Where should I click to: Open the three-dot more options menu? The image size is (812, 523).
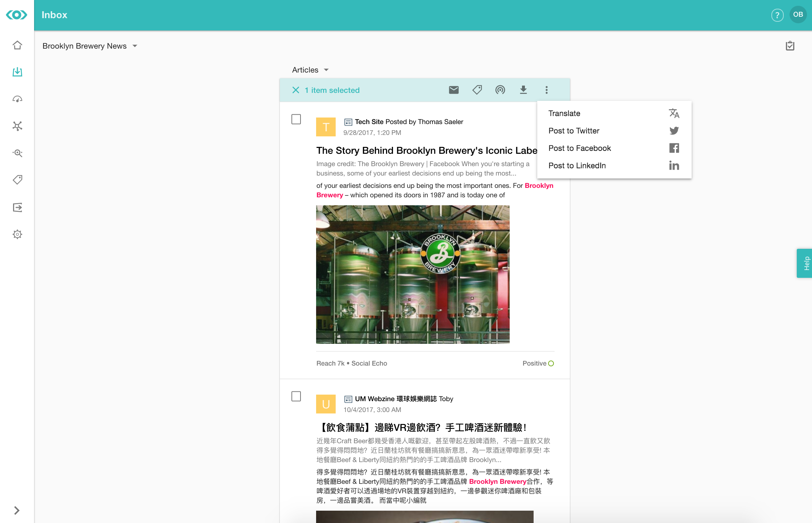[547, 90]
